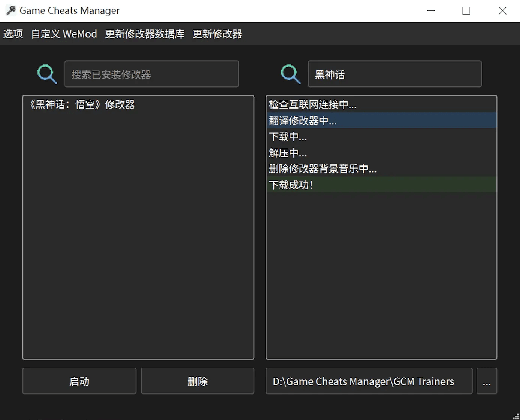Focus the 搜索已安装修改器 search field
Screen dimensions: 520x420
click(152, 74)
